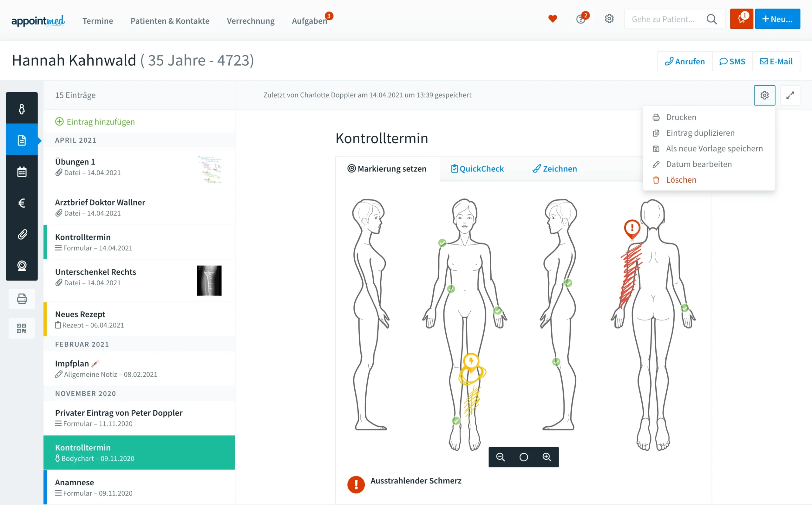Select Eintrag duplizieren from the menu
The height and width of the screenshot is (505, 812).
tap(700, 133)
